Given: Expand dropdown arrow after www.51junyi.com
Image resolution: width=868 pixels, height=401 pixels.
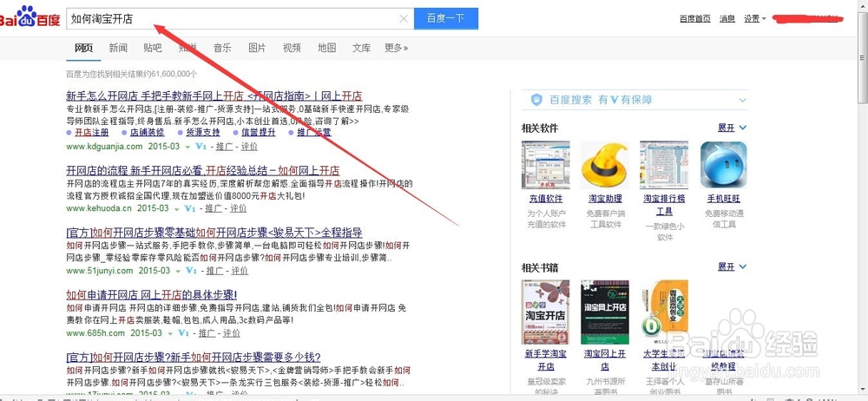Looking at the screenshot, I should click(178, 272).
